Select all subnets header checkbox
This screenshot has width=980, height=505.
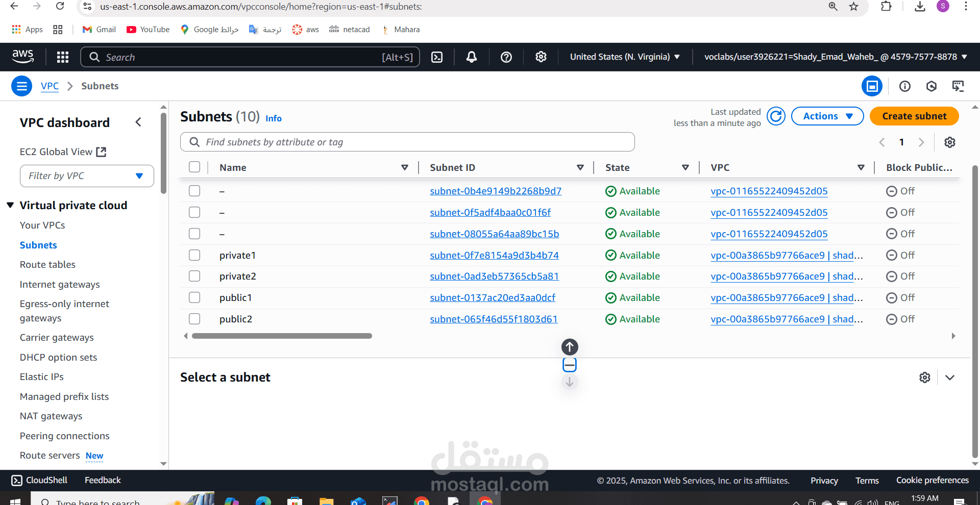194,167
